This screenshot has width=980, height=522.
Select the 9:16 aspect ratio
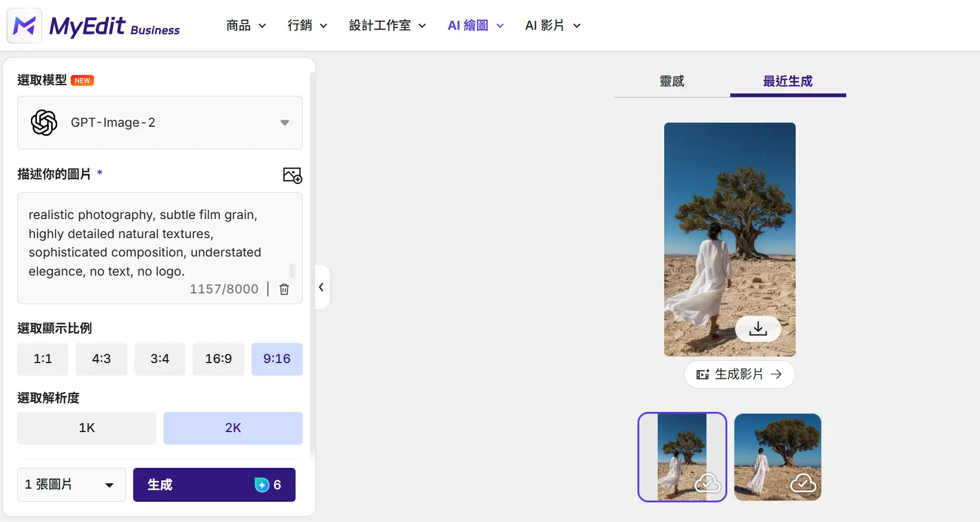[277, 359]
